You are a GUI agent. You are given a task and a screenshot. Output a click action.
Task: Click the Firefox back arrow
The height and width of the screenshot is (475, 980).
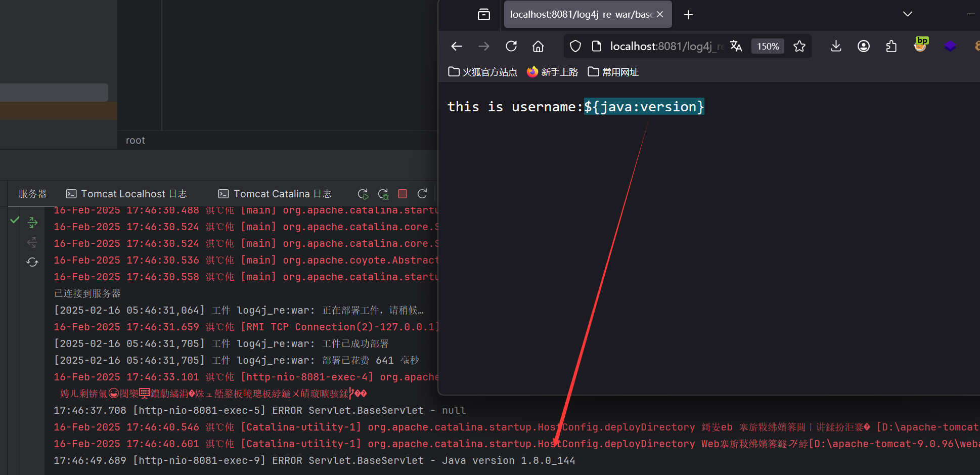tap(457, 47)
